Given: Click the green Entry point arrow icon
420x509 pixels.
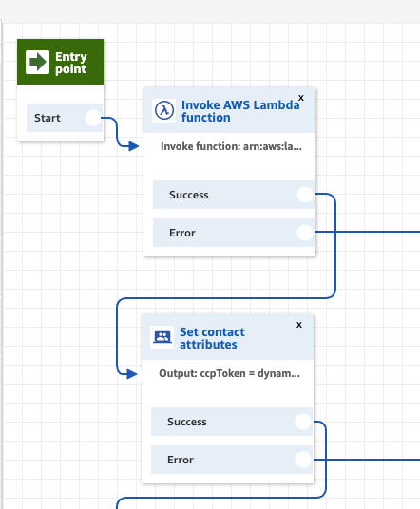Looking at the screenshot, I should pyautogui.click(x=38, y=62).
